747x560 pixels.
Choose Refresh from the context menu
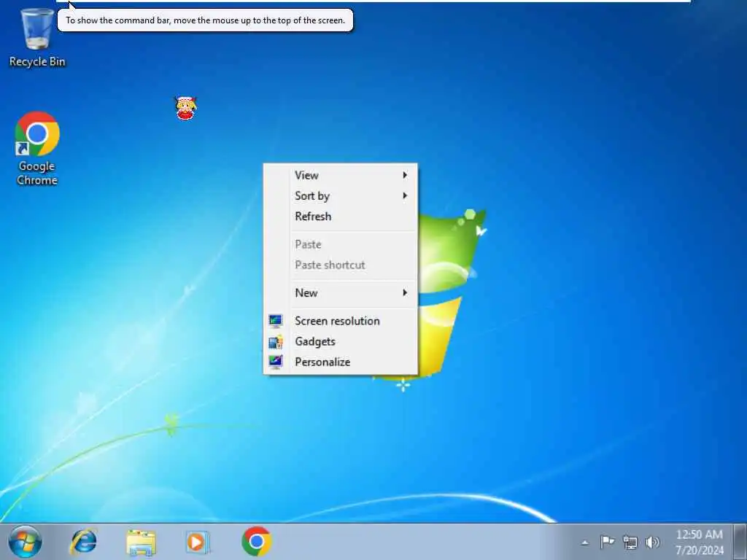[341, 216]
